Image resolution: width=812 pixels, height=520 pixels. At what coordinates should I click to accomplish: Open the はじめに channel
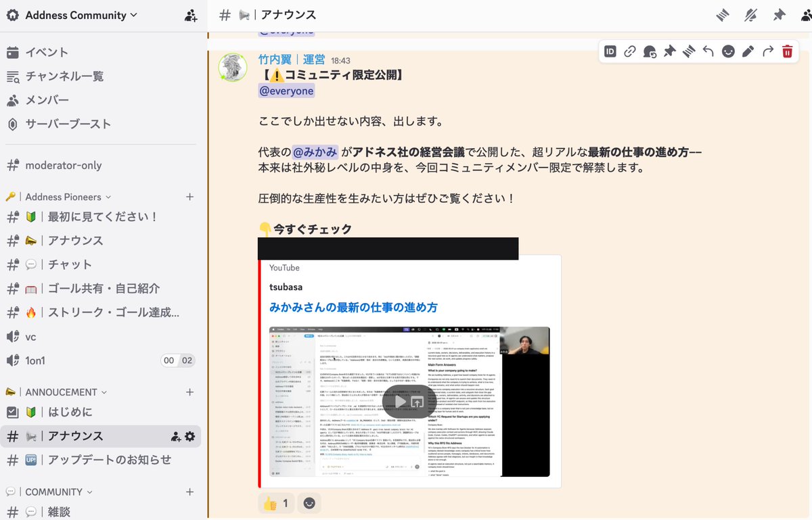tap(101, 412)
